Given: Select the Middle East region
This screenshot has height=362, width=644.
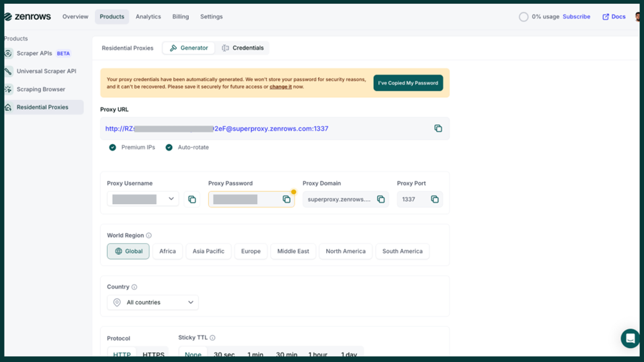Looking at the screenshot, I should click(x=293, y=251).
